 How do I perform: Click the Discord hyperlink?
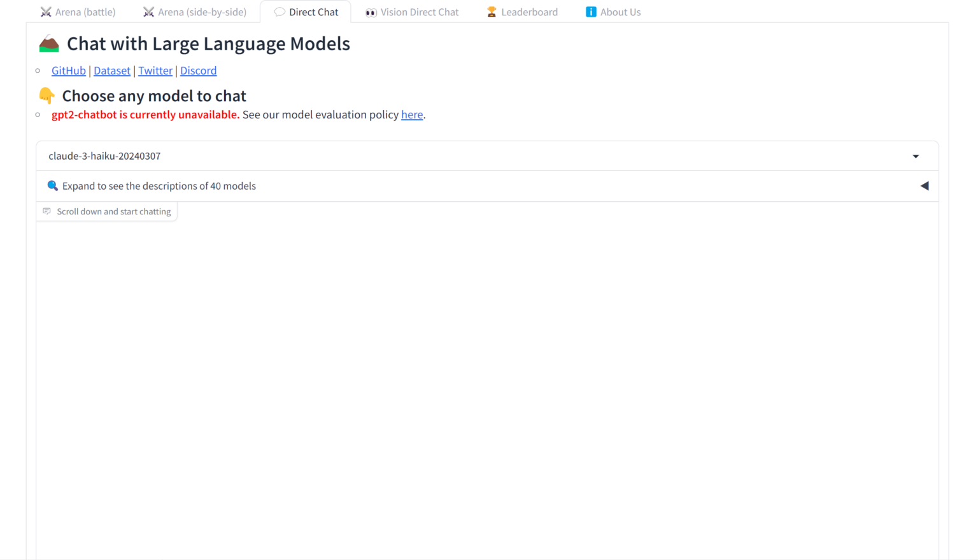coord(198,71)
